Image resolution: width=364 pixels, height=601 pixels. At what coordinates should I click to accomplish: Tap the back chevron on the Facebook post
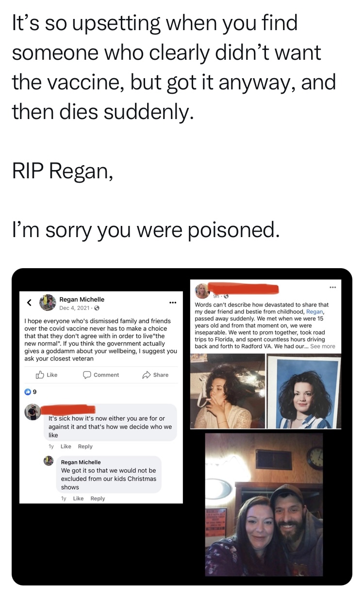[x=29, y=303]
